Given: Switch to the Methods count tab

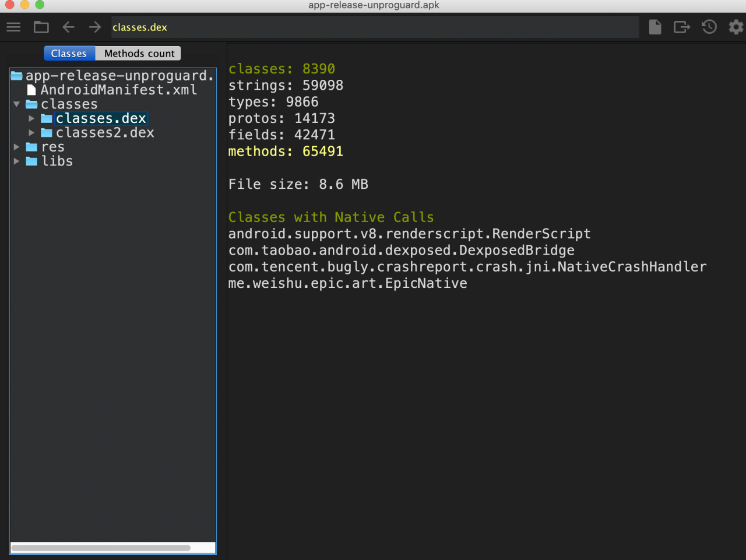Looking at the screenshot, I should (139, 54).
